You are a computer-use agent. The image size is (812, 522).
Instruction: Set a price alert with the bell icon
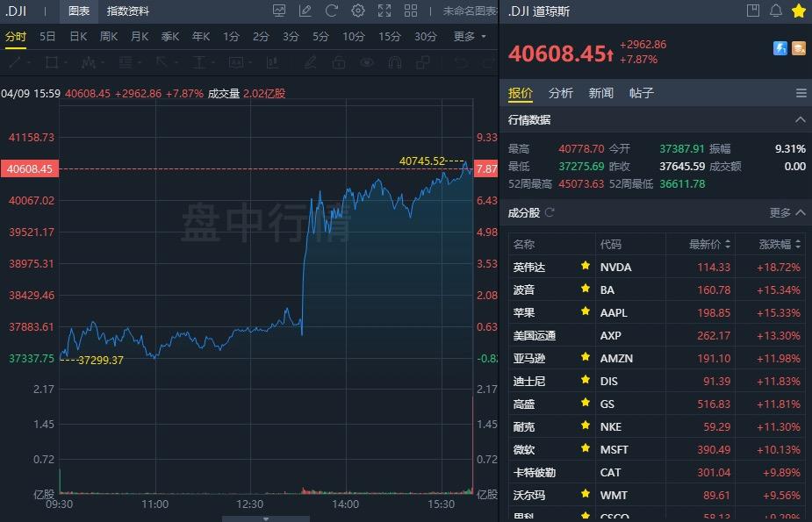(776, 11)
